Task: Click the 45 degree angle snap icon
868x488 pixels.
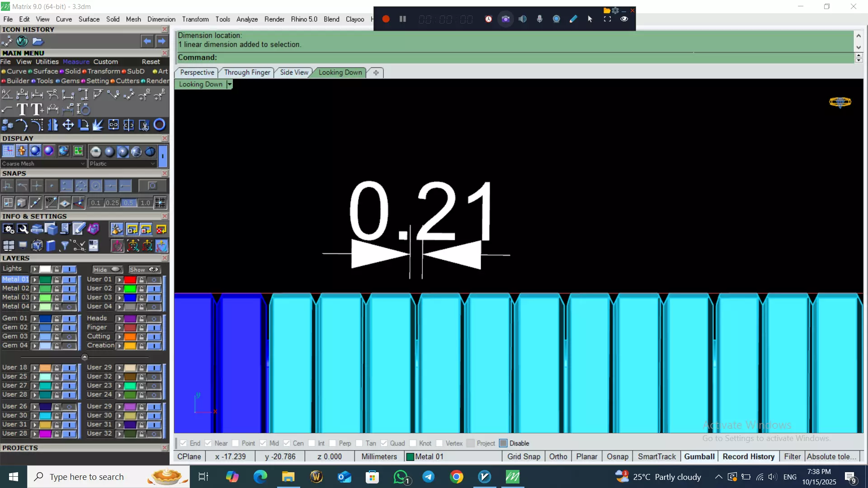Action: pos(51,202)
